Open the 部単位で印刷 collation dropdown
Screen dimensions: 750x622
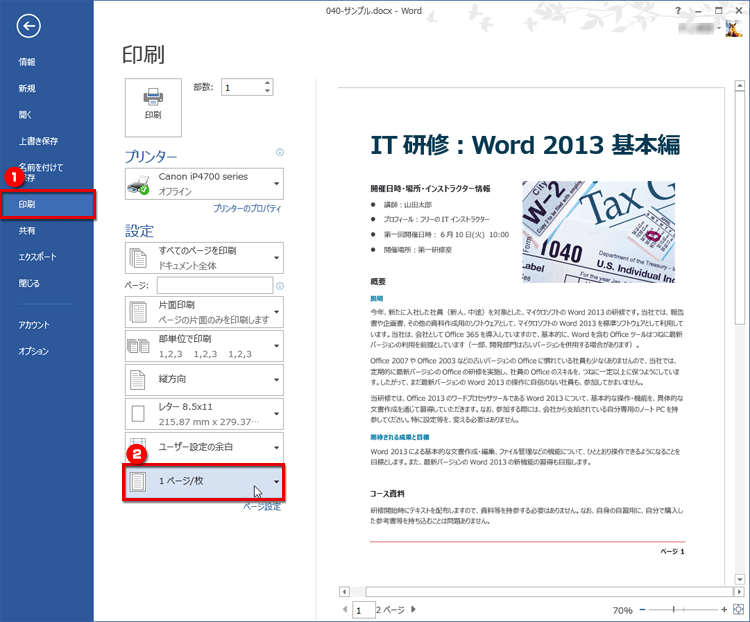[204, 346]
